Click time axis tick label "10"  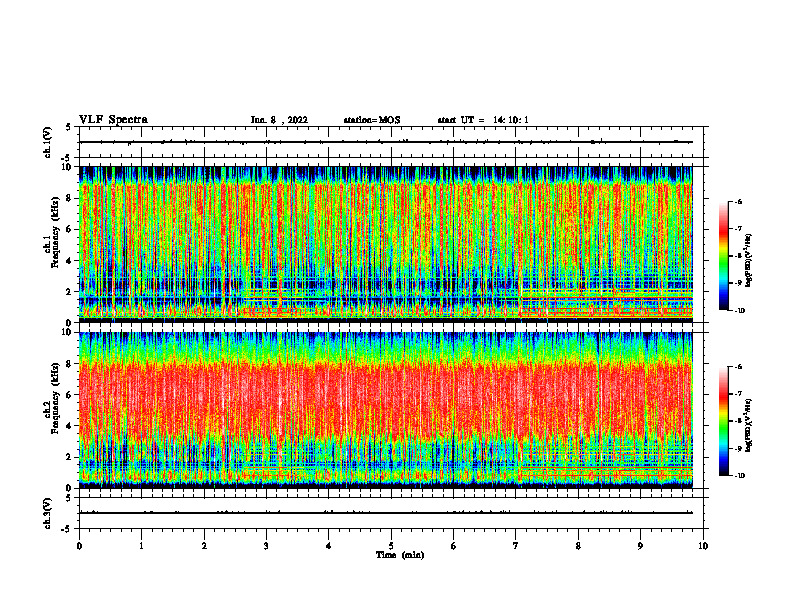[703, 546]
